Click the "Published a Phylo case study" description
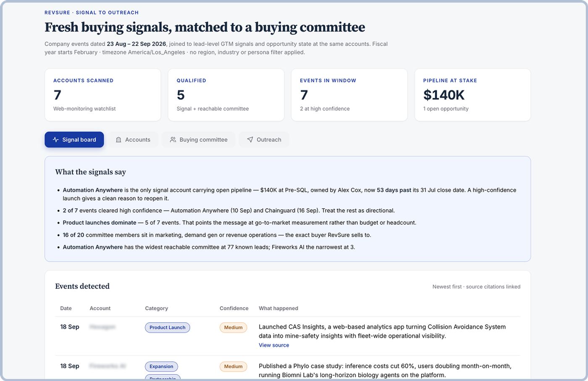 tap(385, 371)
